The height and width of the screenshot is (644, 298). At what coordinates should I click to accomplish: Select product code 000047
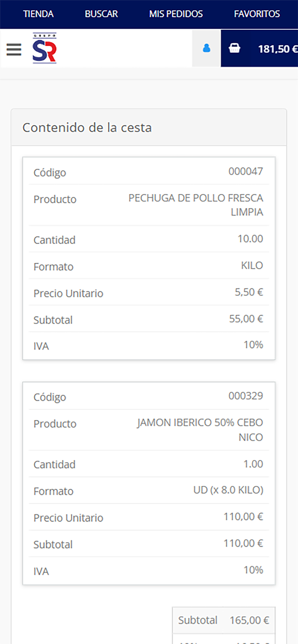(245, 171)
